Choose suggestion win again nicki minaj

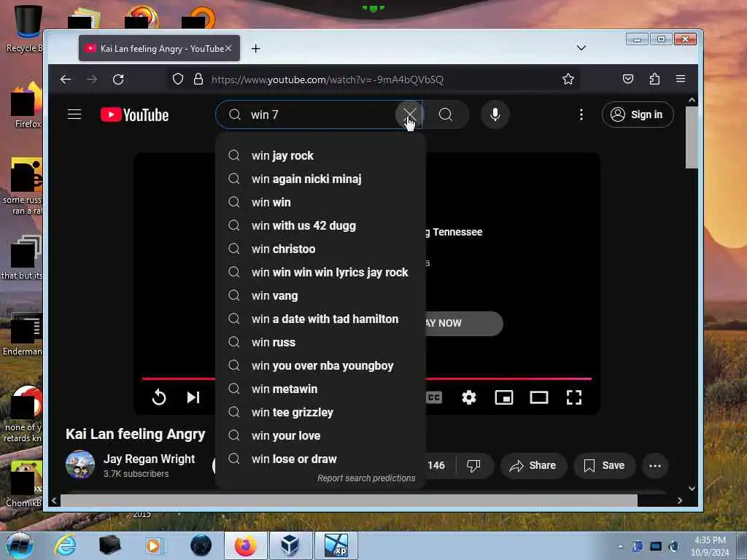point(320,179)
